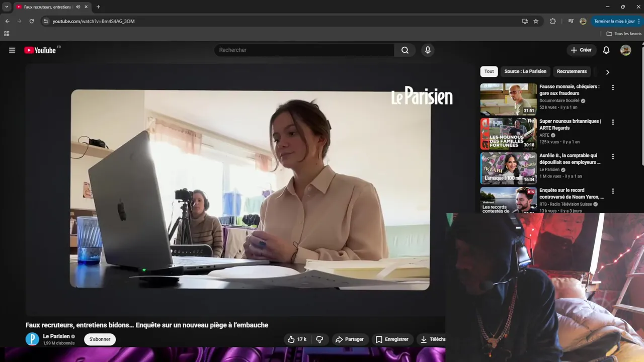
Task: Open options for Super nounous britanniques video
Action: [x=613, y=122]
